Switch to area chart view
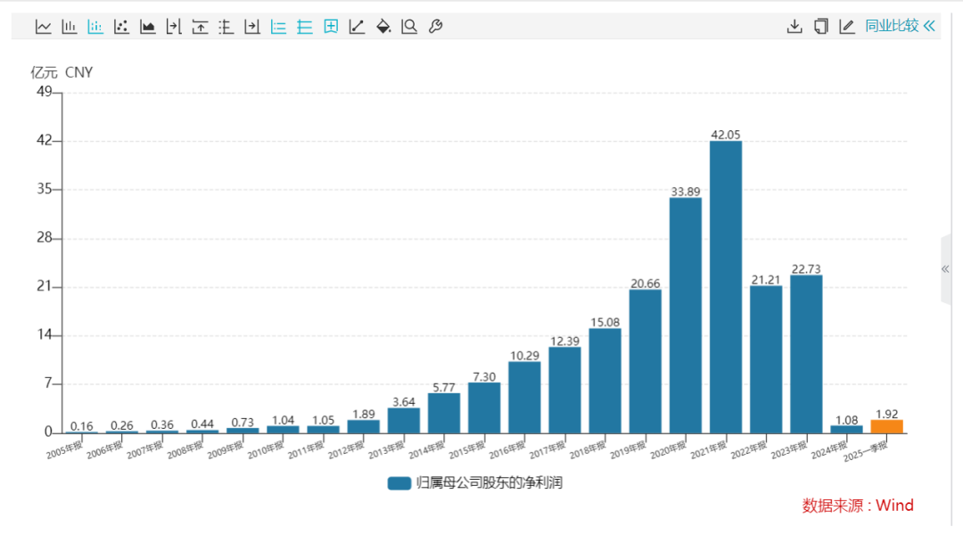The width and height of the screenshot is (963, 560). point(148,27)
